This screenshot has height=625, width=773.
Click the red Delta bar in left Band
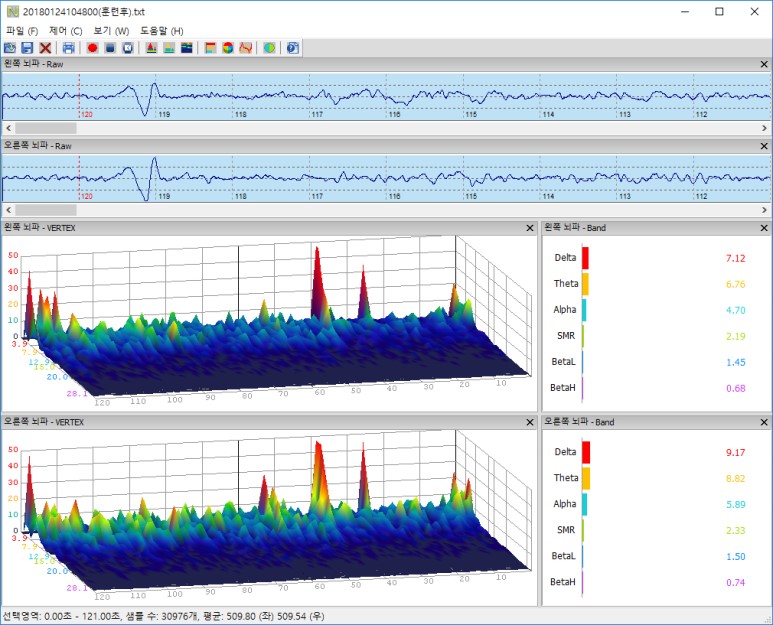coord(585,258)
